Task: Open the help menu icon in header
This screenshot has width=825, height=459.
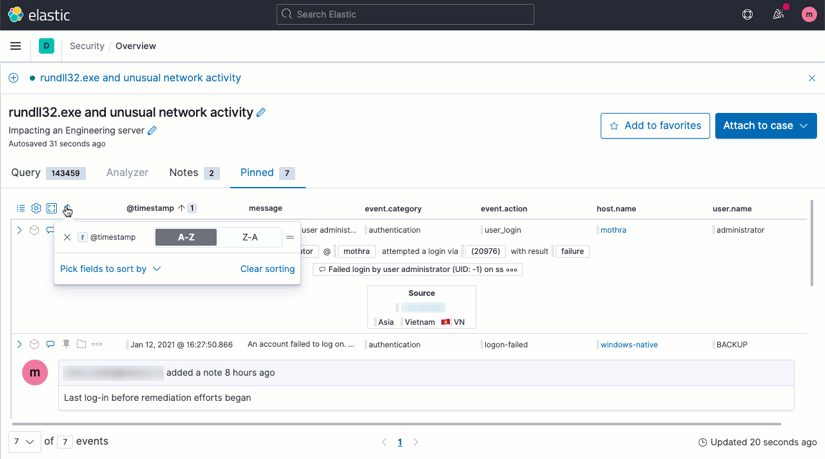Action: (x=747, y=15)
